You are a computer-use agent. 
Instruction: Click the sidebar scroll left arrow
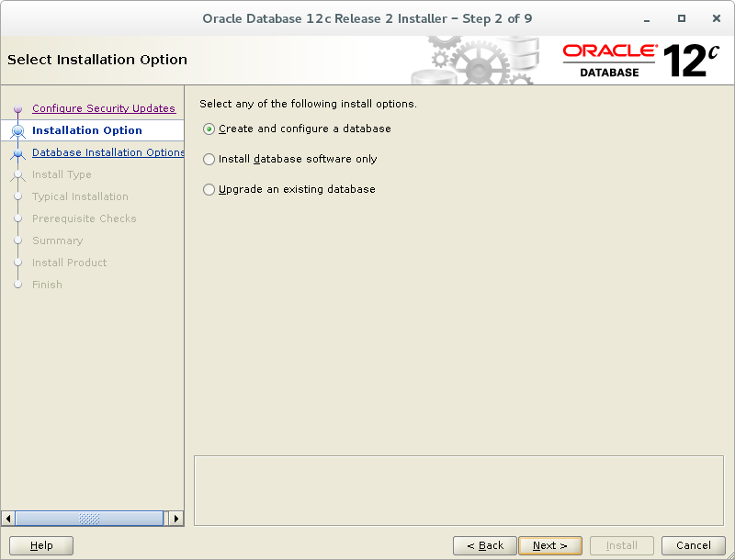[x=8, y=519]
